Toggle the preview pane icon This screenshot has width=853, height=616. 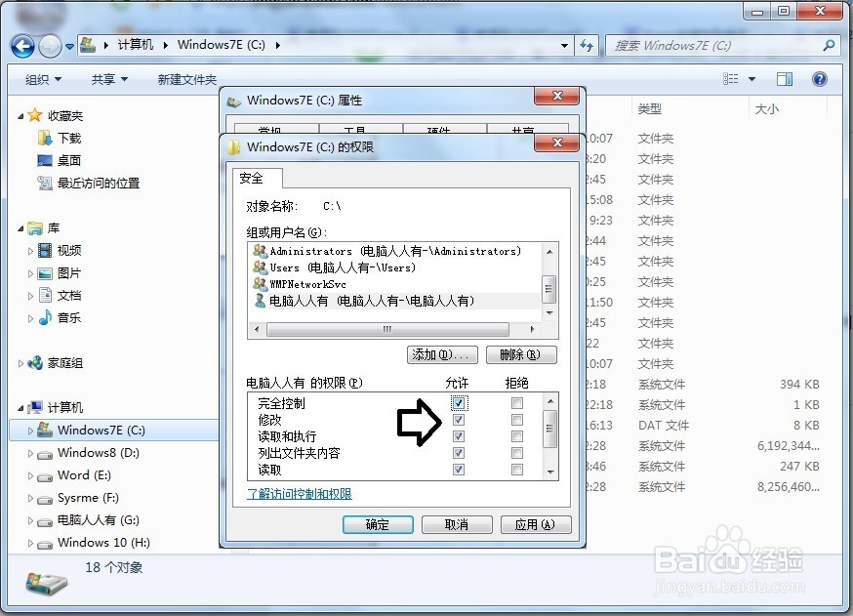pos(785,79)
